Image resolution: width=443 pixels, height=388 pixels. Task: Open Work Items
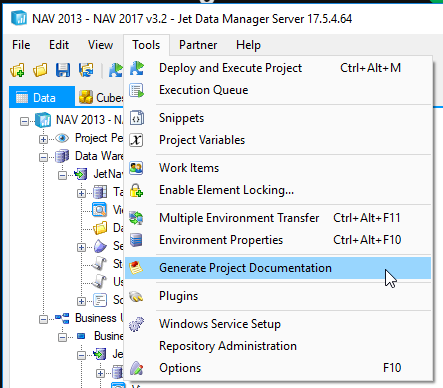coord(278,168)
